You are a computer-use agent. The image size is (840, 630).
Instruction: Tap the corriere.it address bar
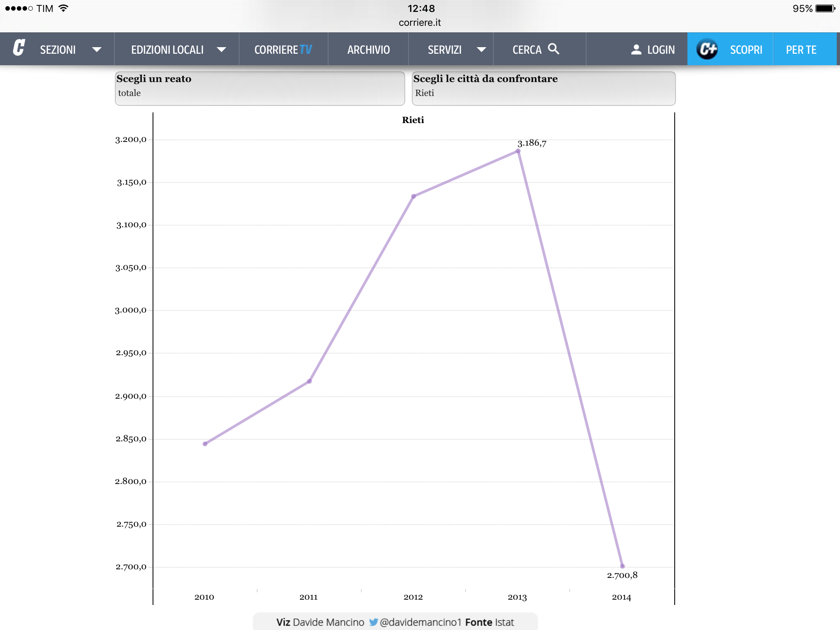(420, 23)
